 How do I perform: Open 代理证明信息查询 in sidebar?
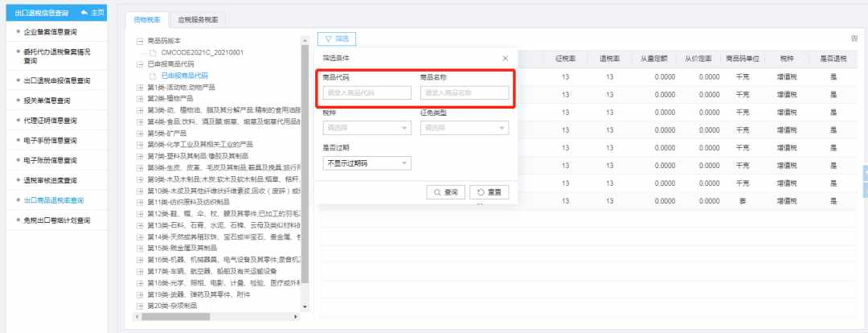tap(51, 121)
